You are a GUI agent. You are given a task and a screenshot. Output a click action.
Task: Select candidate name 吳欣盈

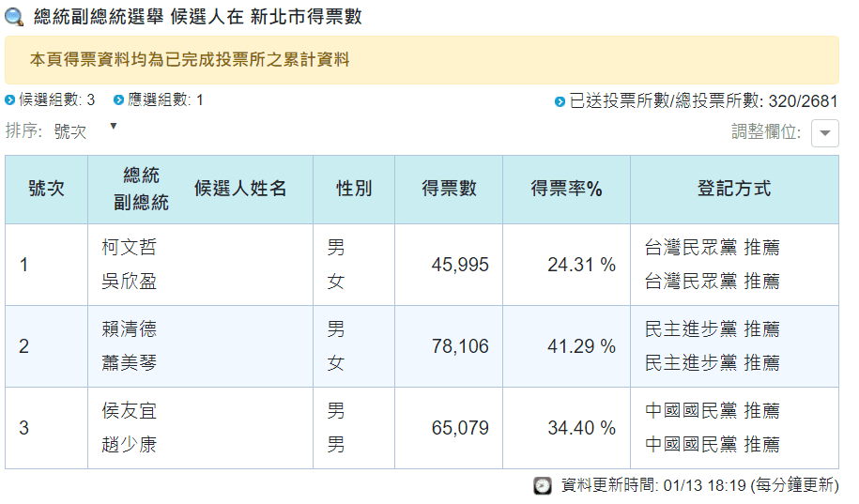coord(130,282)
